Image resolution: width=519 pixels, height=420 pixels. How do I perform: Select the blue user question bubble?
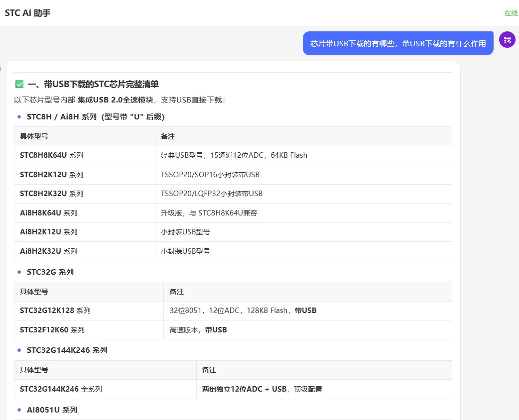(398, 43)
